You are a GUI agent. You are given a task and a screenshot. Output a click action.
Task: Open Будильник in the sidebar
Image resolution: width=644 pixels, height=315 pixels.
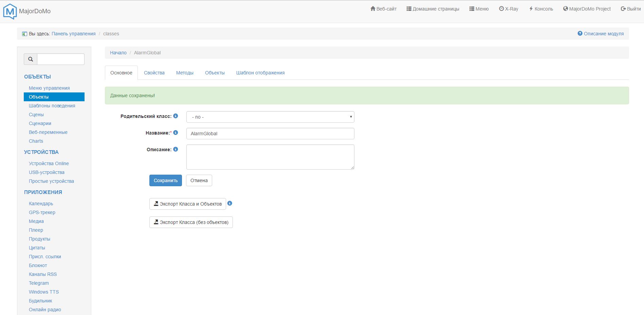pyautogui.click(x=40, y=301)
